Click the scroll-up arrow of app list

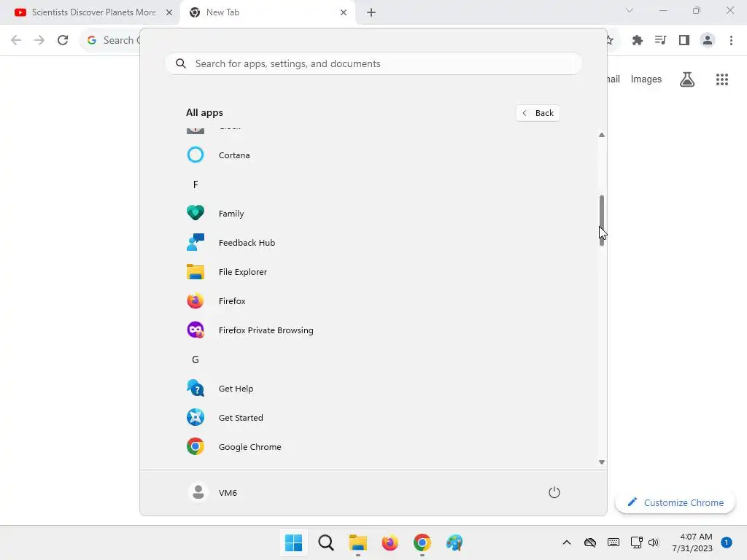(602, 135)
